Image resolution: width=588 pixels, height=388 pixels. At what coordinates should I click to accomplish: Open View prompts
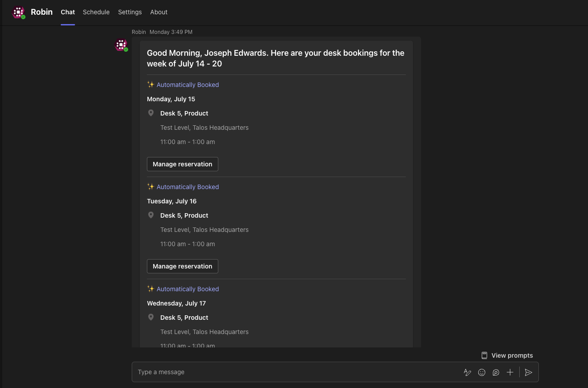point(507,355)
